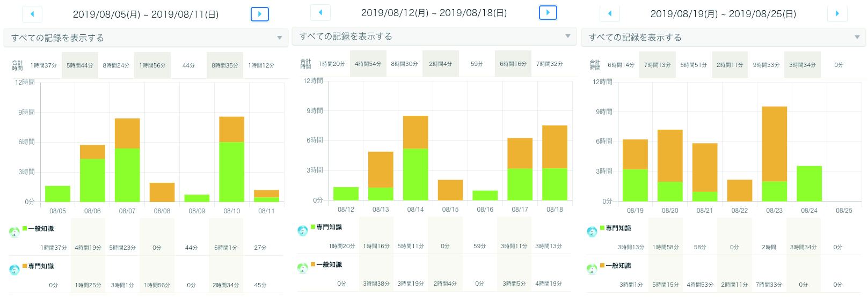This screenshot has height=298, width=868.
Task: Click avatar icon beside 専門知識 in 08/12 week panel
Action: 303,230
